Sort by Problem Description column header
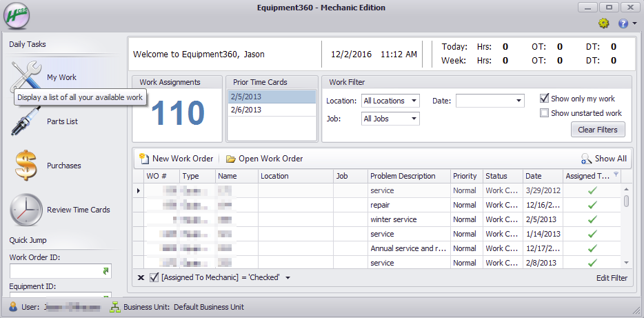 (x=409, y=176)
